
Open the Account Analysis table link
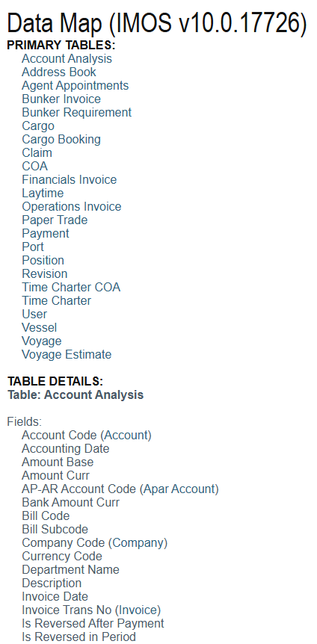click(67, 59)
